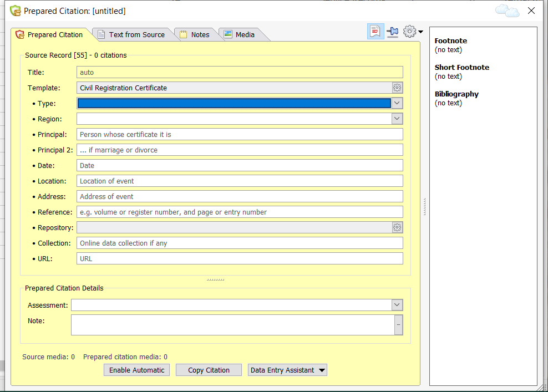Click into the Collection field
Viewport: 548px width, 392px height.
(240, 243)
